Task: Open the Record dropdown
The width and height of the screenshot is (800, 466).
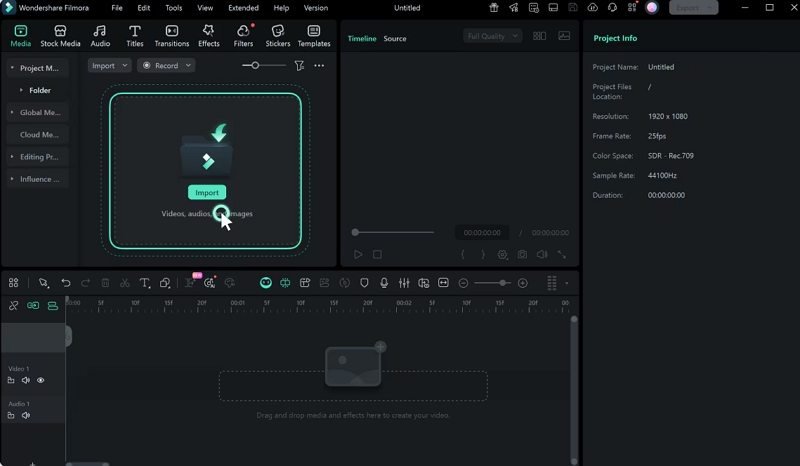Action: (x=166, y=65)
